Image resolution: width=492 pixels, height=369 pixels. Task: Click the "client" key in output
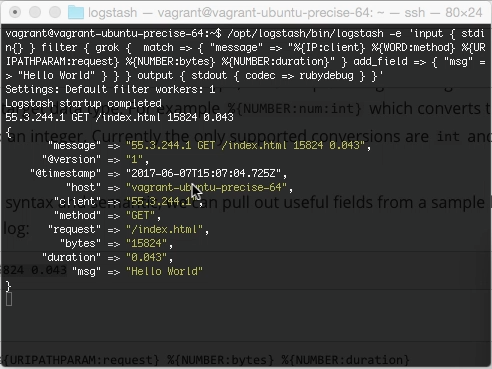pos(77,201)
